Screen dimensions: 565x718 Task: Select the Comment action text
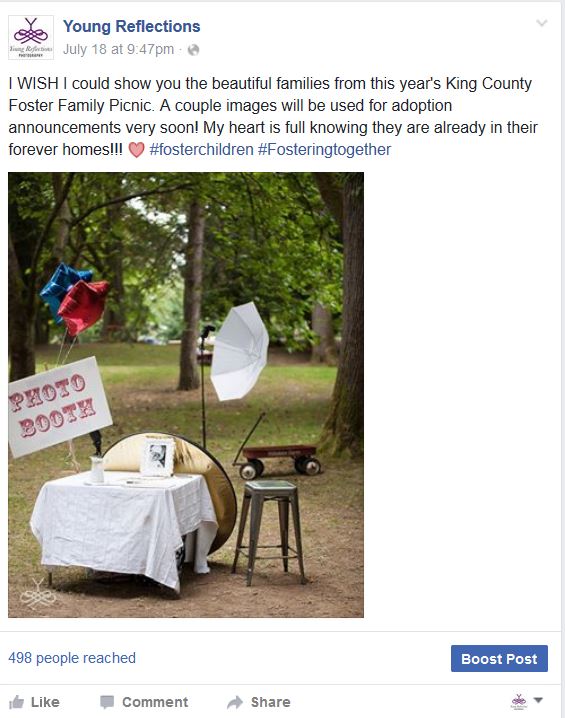pos(155,702)
